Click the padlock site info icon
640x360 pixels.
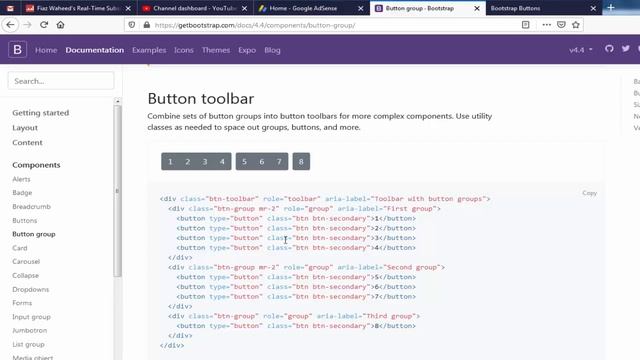[147, 25]
